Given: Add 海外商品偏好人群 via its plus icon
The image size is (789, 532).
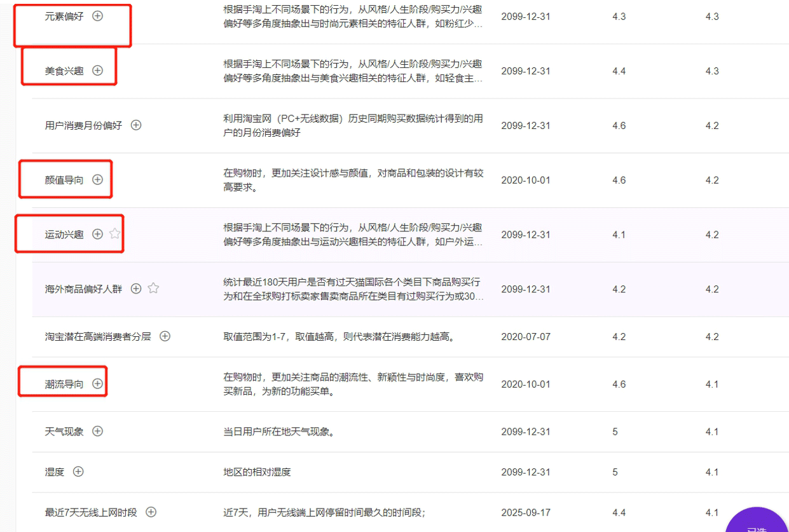Looking at the screenshot, I should point(136,289).
